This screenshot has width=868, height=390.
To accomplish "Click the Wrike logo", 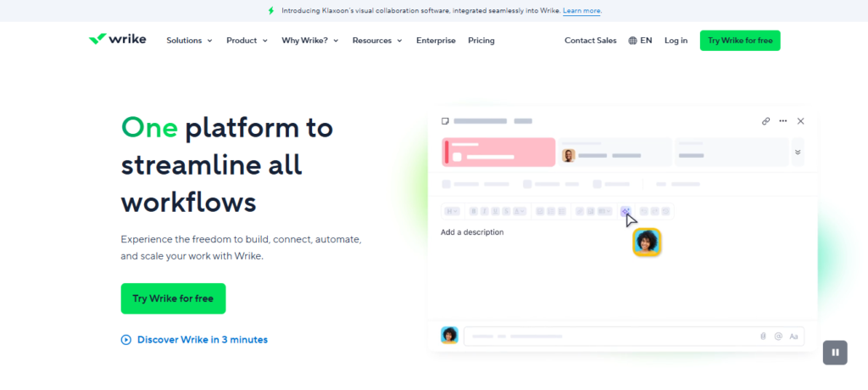I will pos(117,39).
